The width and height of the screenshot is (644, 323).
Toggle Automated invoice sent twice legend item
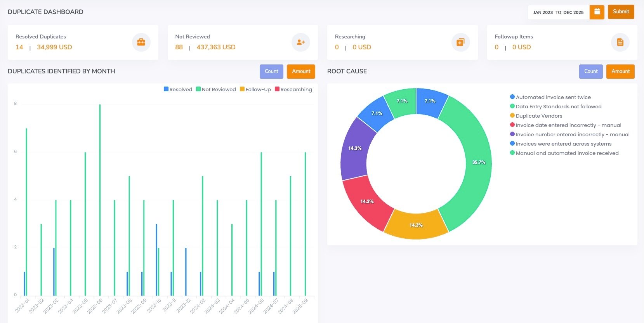click(553, 97)
